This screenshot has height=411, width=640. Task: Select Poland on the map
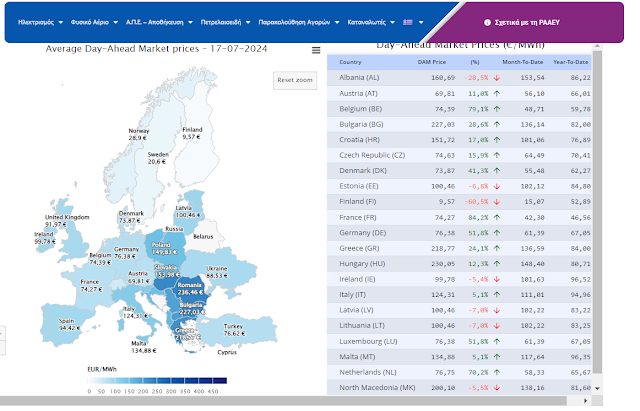tap(163, 251)
